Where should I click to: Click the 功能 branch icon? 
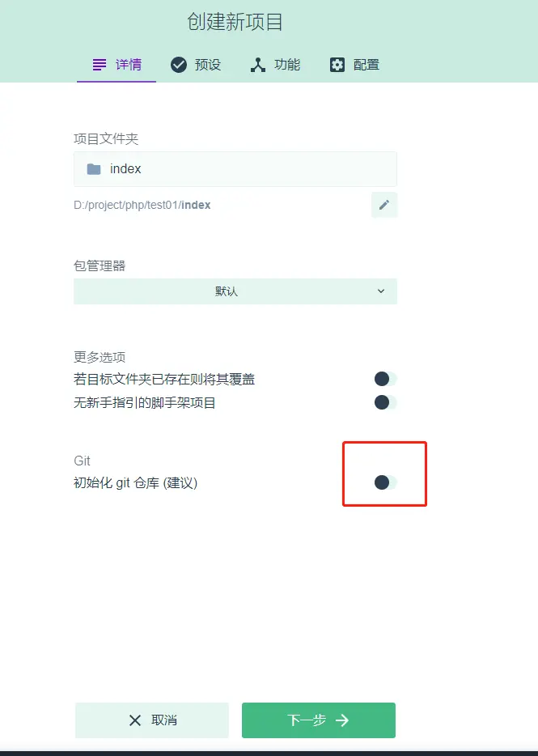click(258, 65)
